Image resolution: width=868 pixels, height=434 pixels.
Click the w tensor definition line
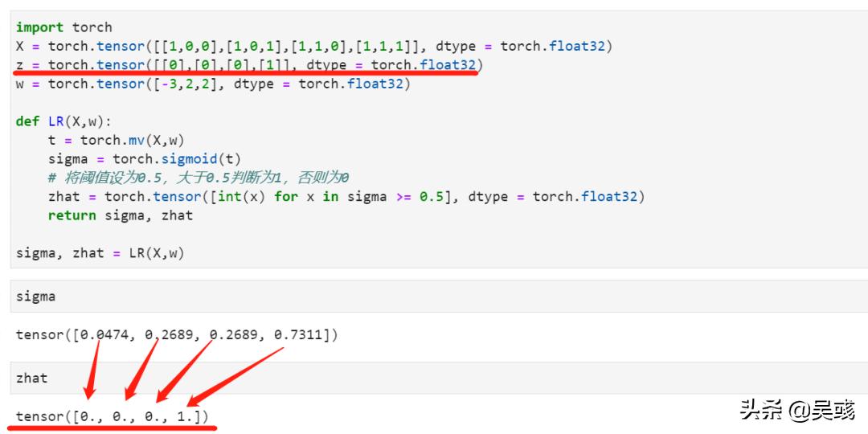point(213,84)
